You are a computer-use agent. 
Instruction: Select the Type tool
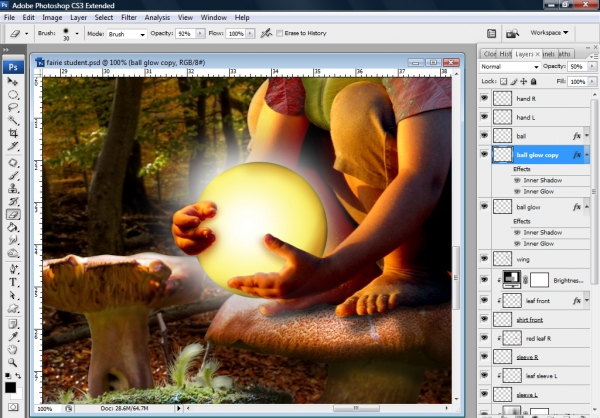click(13, 282)
